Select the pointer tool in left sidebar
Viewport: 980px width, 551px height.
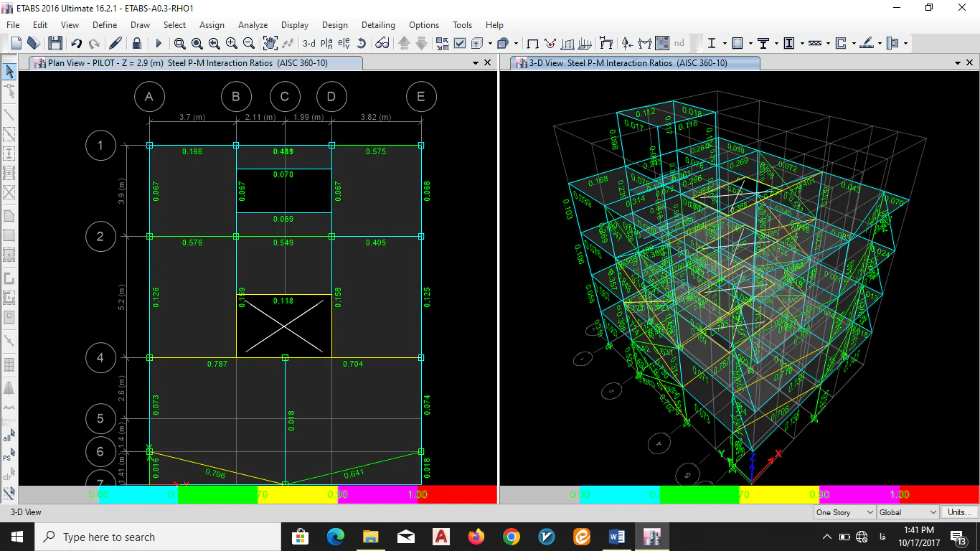tap(9, 71)
